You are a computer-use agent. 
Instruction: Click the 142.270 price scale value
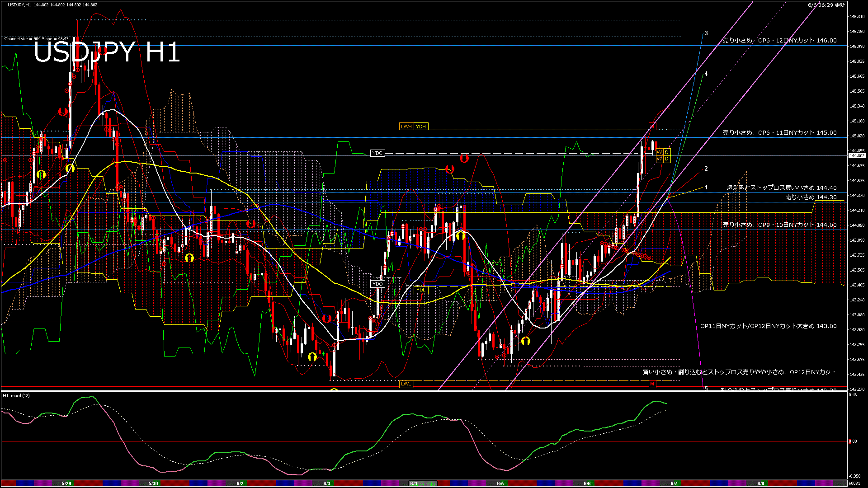(857, 389)
